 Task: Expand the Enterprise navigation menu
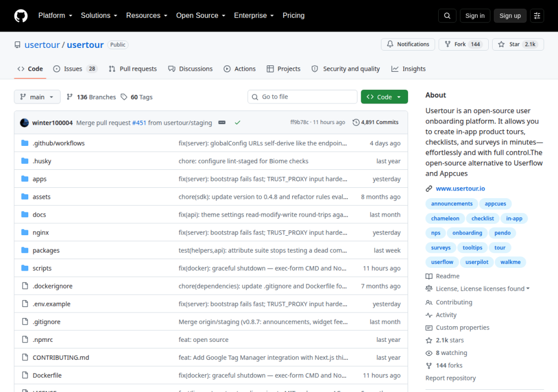click(254, 16)
